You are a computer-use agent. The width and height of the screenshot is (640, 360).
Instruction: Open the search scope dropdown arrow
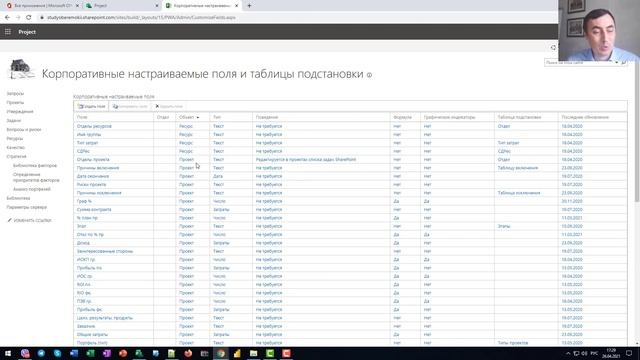tap(616, 62)
